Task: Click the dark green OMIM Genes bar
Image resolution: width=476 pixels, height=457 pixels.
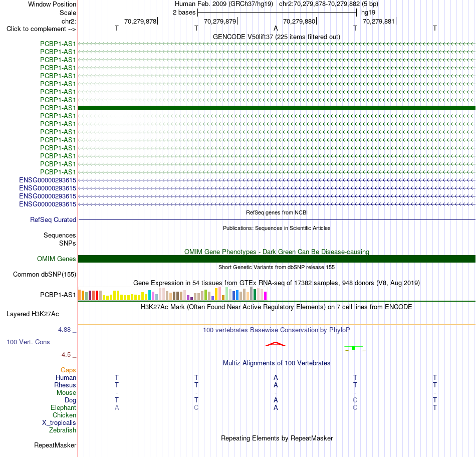Action: click(x=277, y=259)
